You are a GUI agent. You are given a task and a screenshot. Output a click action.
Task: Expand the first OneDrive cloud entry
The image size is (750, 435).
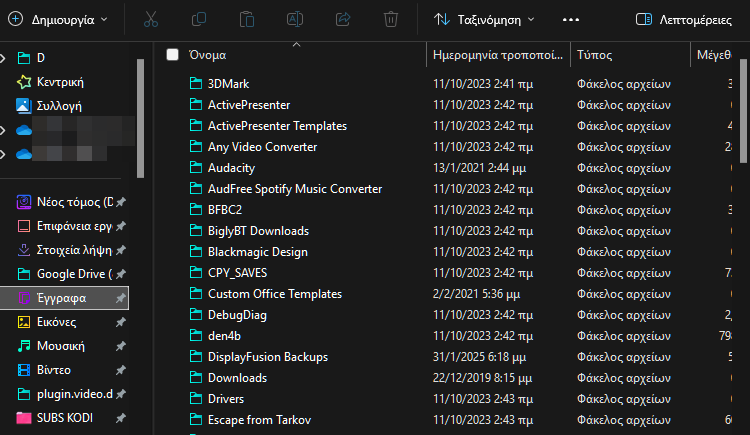pyautogui.click(x=3, y=130)
